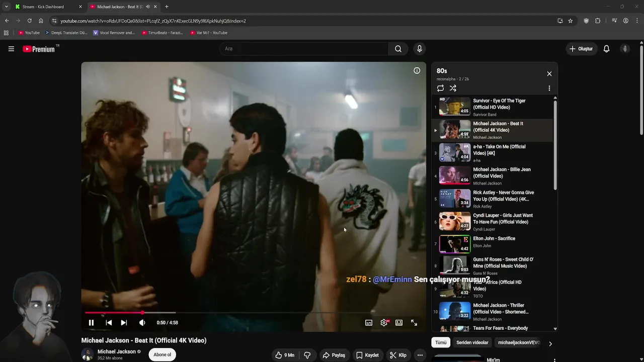Go to browser home page

pyautogui.click(x=41, y=21)
